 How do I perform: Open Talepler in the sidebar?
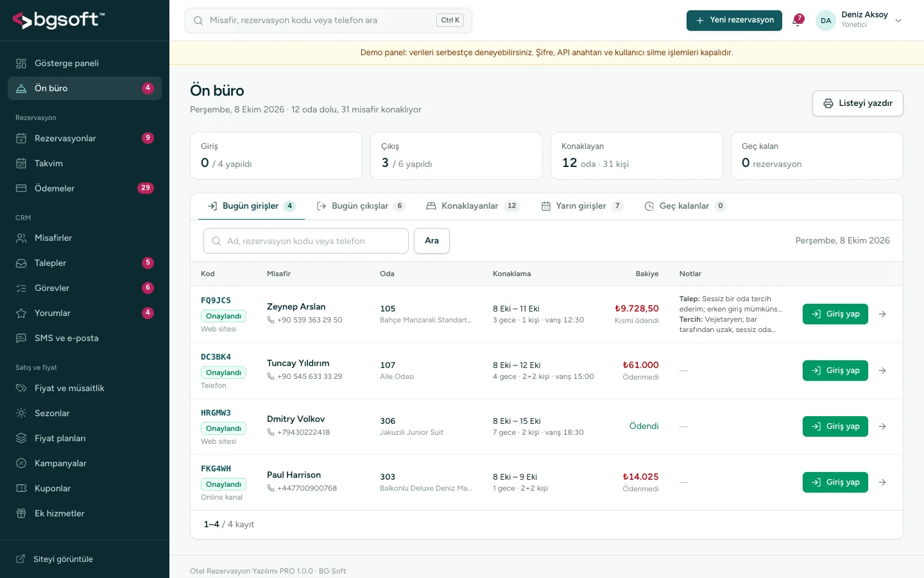click(85, 263)
